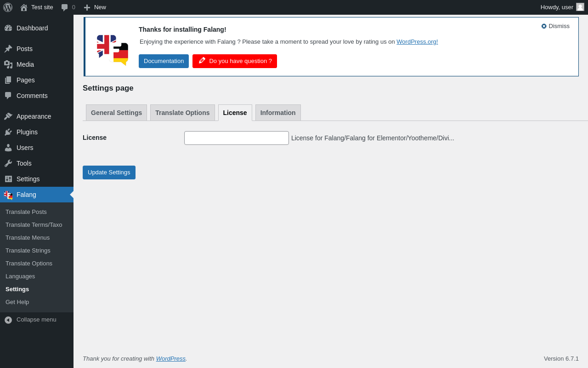
Task: Click the Pages icon in sidebar
Action: click(x=8, y=80)
